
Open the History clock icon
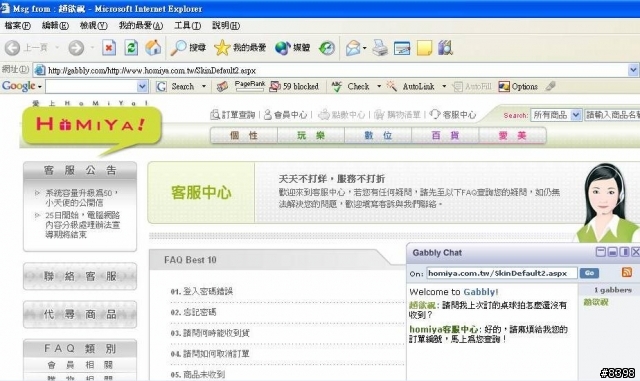(327, 48)
